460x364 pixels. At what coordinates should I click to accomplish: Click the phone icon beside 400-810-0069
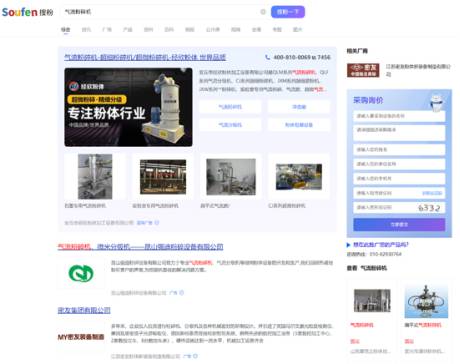(x=268, y=57)
